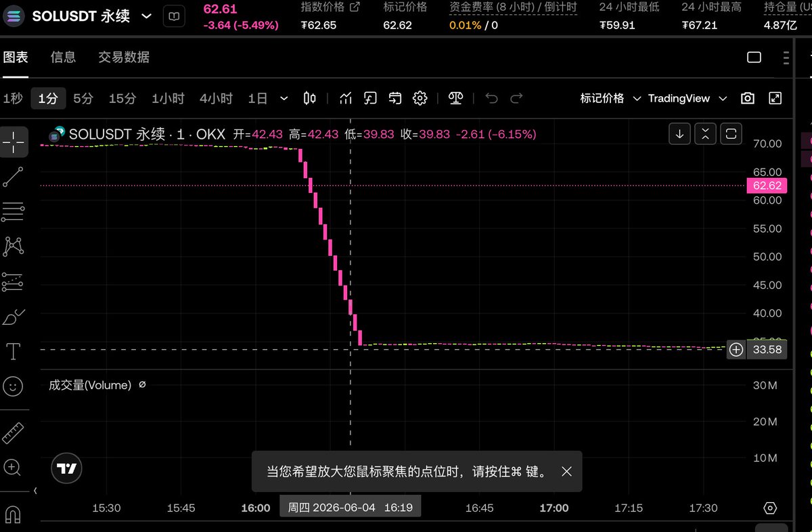The width and height of the screenshot is (812, 532).
Task: Open the indicators menu
Action: (x=346, y=98)
